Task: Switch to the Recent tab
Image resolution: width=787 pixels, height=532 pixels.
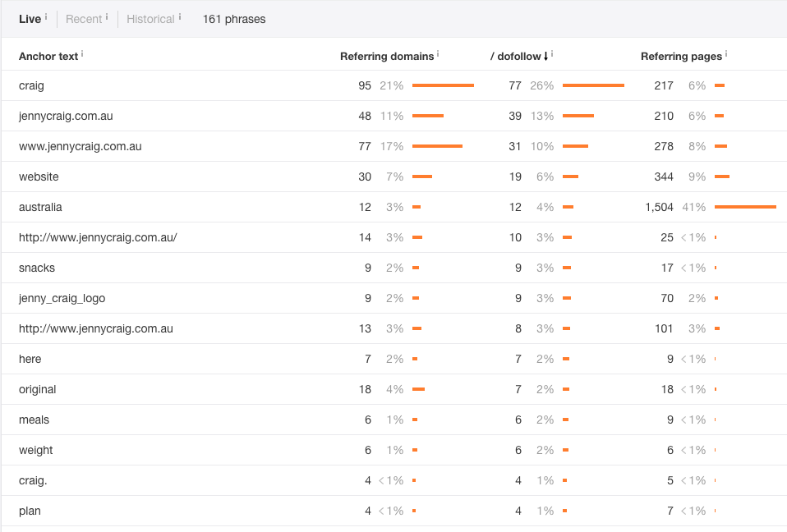Action: coord(84,19)
